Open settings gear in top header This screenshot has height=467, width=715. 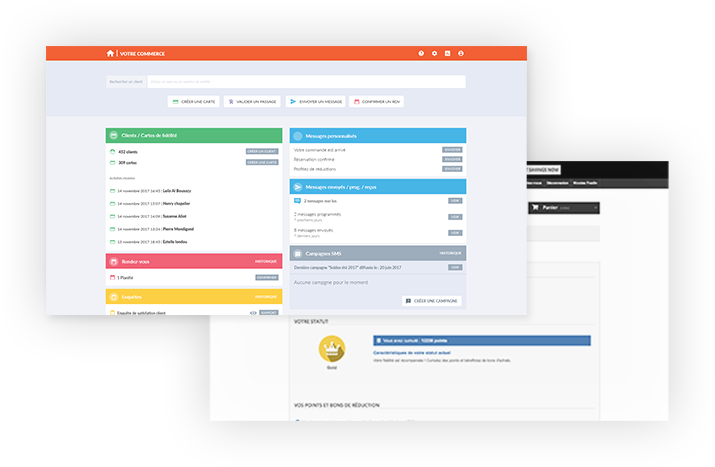click(x=434, y=53)
